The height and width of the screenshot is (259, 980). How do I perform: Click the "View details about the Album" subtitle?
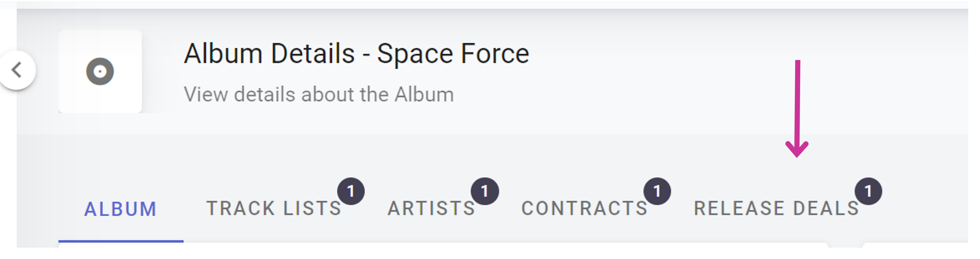[319, 94]
